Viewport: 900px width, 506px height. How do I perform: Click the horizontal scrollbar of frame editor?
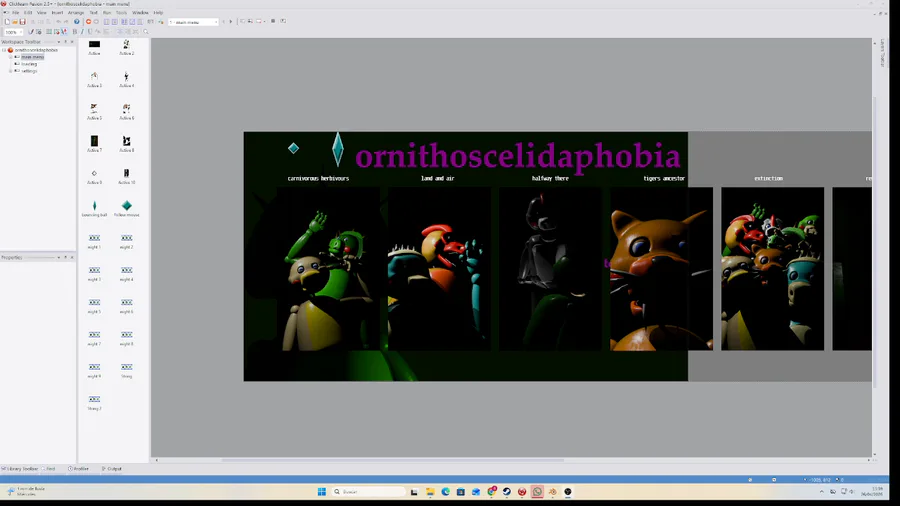(x=393, y=460)
